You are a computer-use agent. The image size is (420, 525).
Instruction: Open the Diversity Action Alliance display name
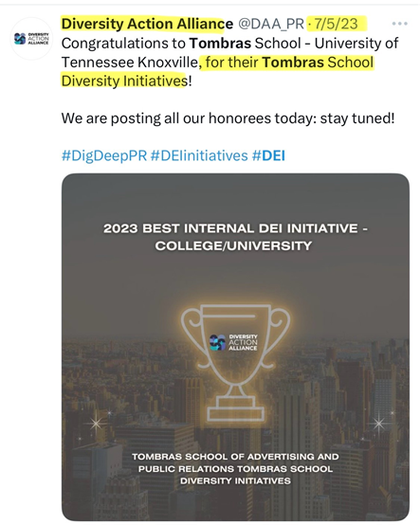pyautogui.click(x=147, y=24)
